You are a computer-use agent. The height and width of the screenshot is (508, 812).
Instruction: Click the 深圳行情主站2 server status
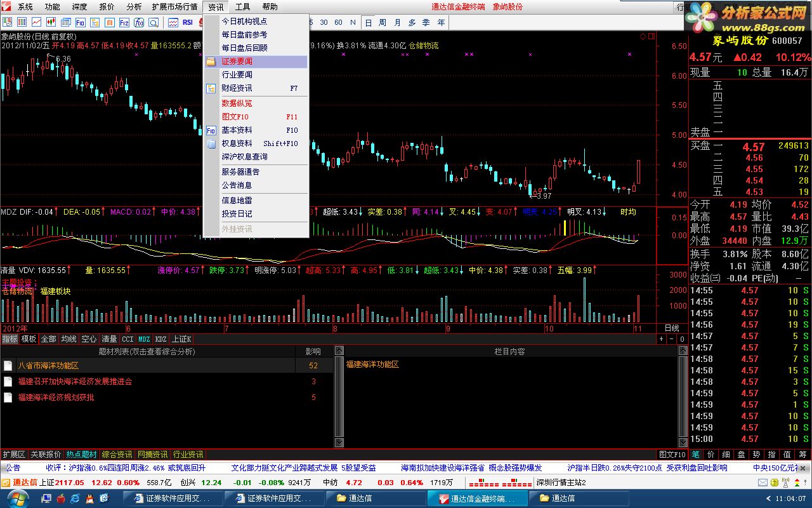pyautogui.click(x=561, y=483)
